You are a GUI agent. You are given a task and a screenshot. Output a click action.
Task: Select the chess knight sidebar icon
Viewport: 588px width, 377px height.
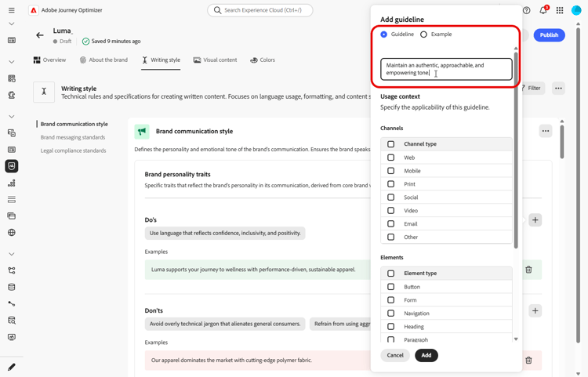point(12,95)
